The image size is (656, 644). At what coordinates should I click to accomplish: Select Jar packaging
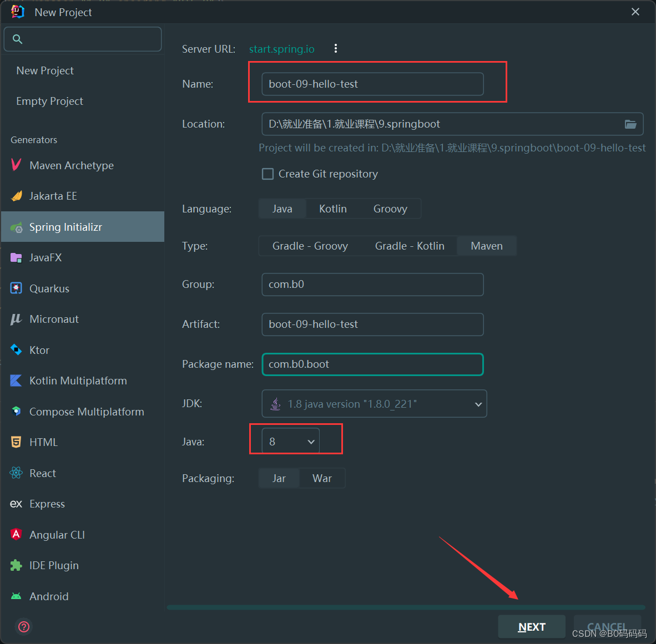(x=279, y=478)
